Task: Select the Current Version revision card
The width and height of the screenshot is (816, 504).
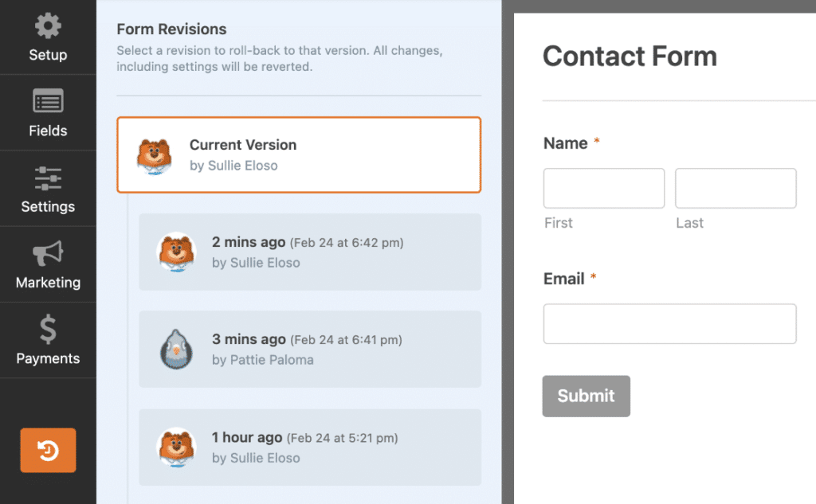Action: [x=299, y=154]
